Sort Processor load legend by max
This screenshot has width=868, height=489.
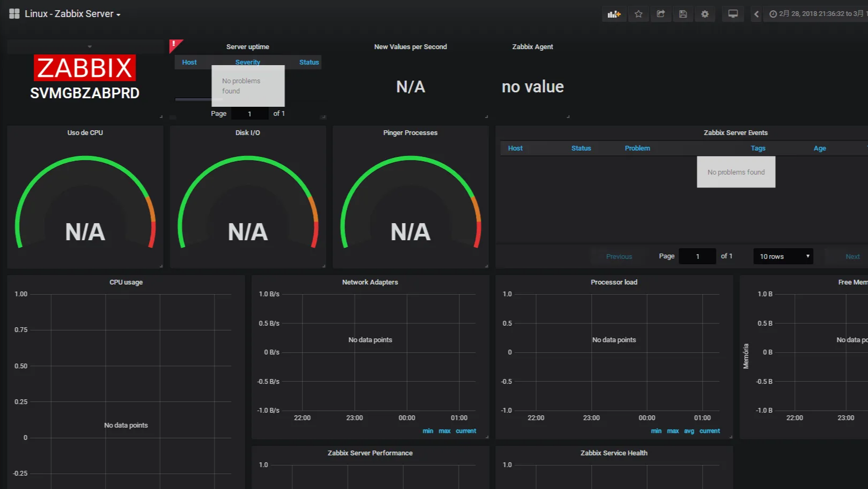tap(673, 431)
